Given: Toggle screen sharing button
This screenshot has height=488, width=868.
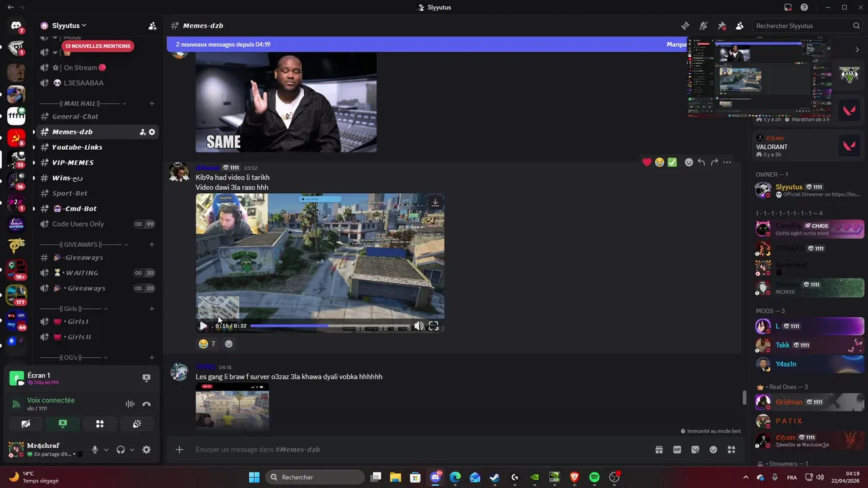Looking at the screenshot, I should [62, 424].
